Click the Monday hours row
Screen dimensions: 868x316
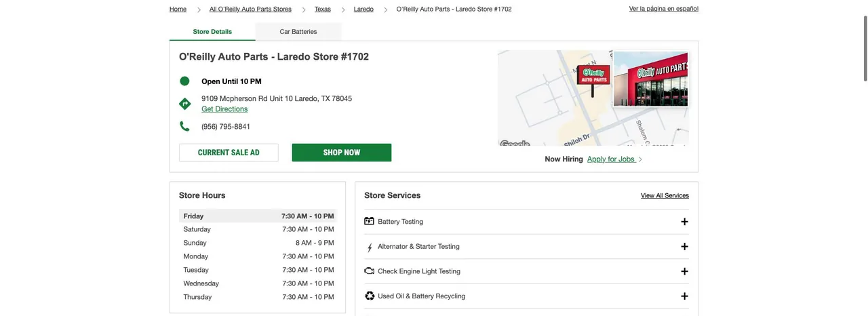(x=258, y=256)
